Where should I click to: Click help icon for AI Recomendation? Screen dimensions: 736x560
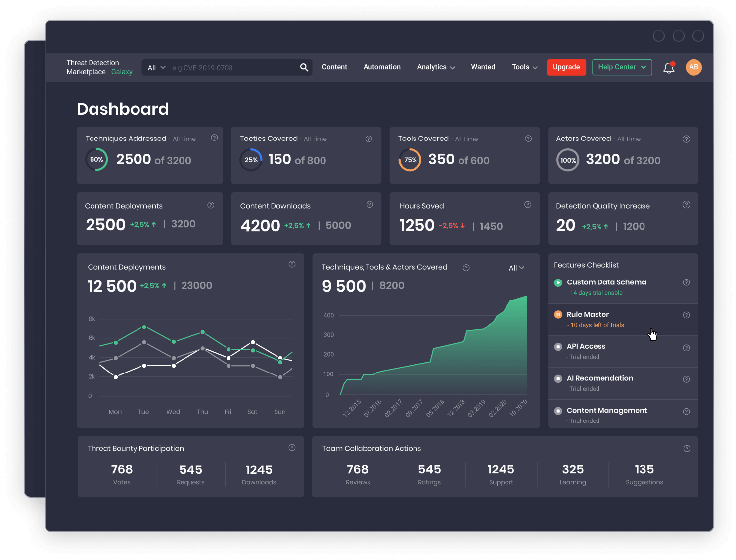686,379
